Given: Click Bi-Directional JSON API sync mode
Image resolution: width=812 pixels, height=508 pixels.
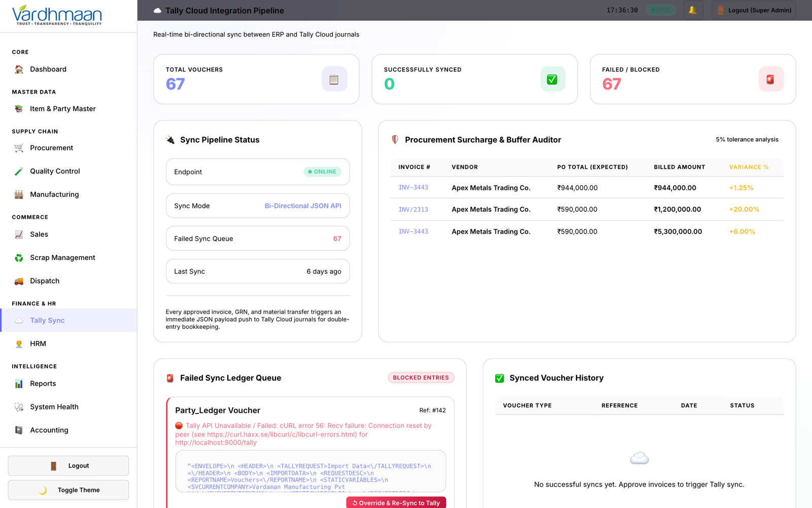Looking at the screenshot, I should 303,206.
